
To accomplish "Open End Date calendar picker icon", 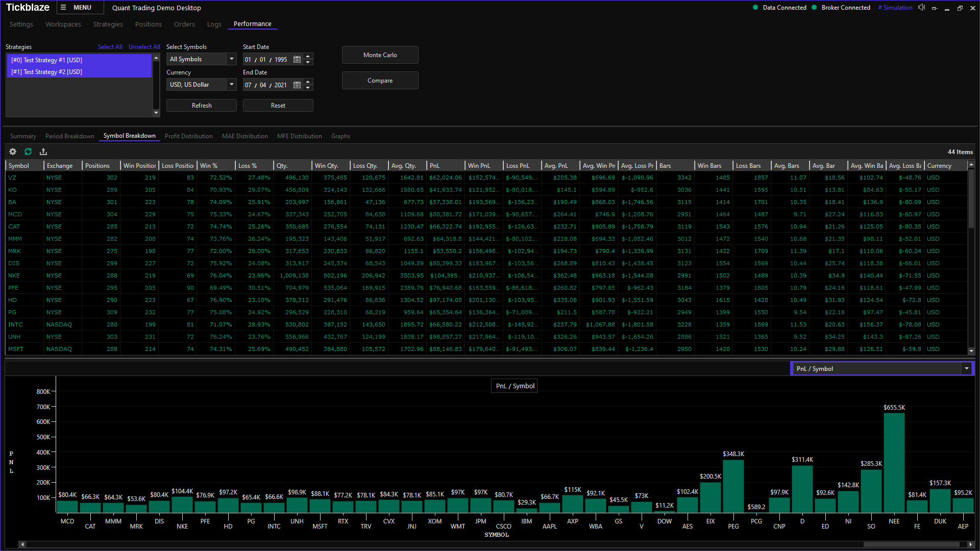I will (297, 85).
